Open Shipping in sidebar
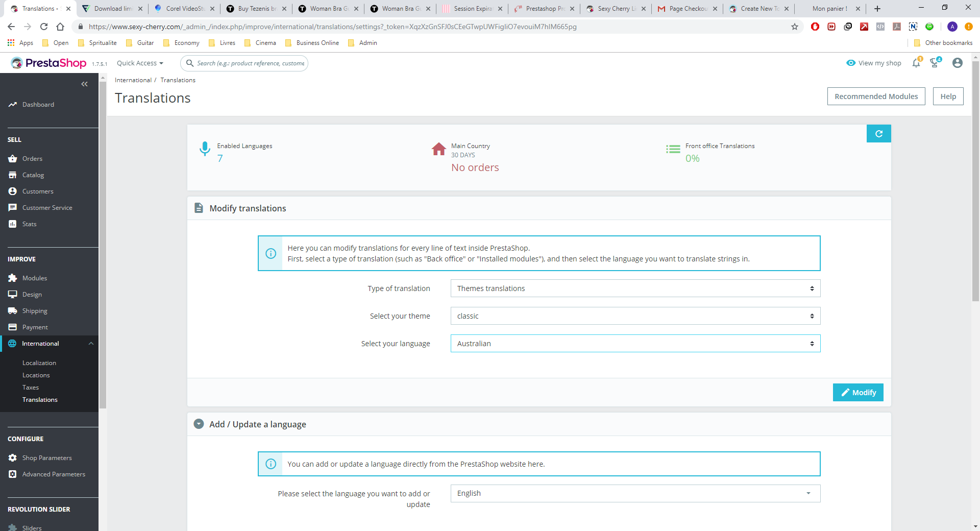The width and height of the screenshot is (980, 531). coord(35,311)
